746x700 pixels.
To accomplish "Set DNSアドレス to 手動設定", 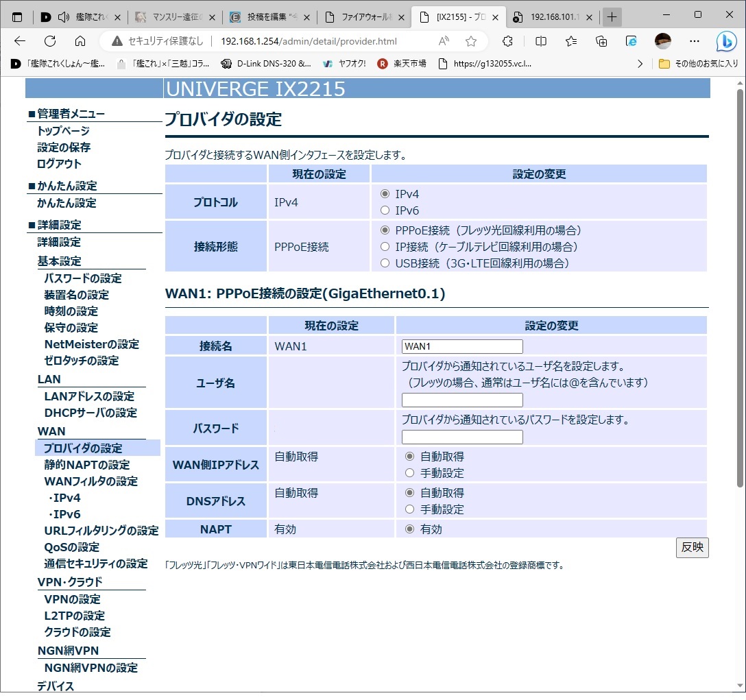I will [409, 509].
